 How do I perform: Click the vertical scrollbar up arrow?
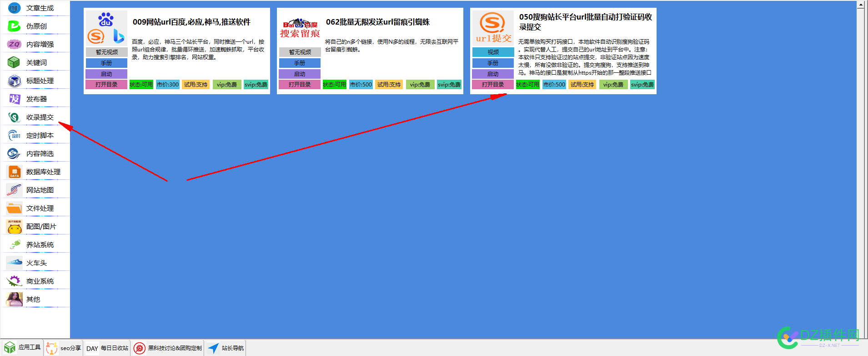coord(861,5)
